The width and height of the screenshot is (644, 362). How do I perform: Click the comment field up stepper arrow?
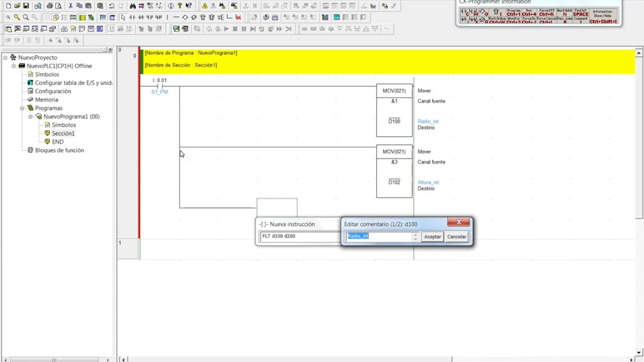pos(416,234)
